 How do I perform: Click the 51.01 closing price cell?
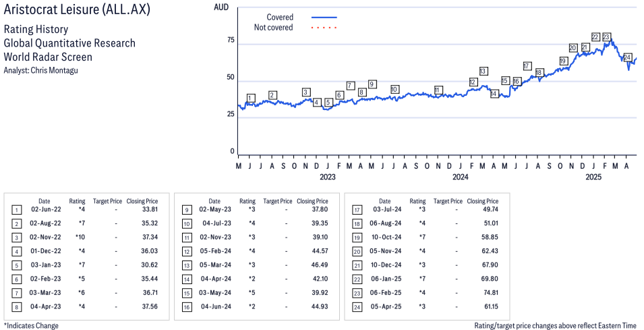[491, 223]
